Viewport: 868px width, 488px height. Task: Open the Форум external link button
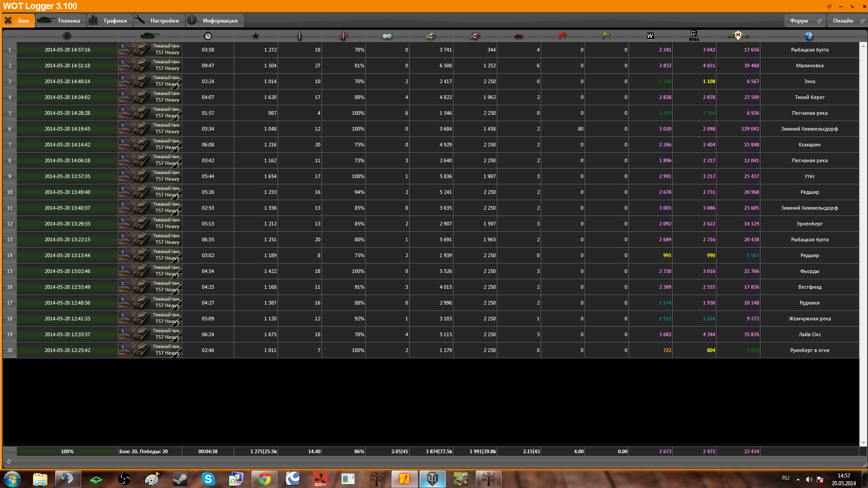coord(805,21)
